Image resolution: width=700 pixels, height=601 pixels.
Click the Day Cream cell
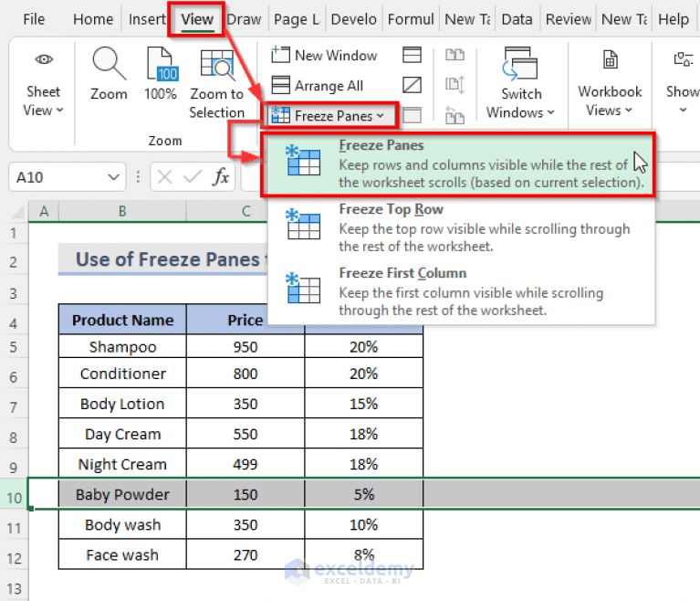click(x=122, y=434)
